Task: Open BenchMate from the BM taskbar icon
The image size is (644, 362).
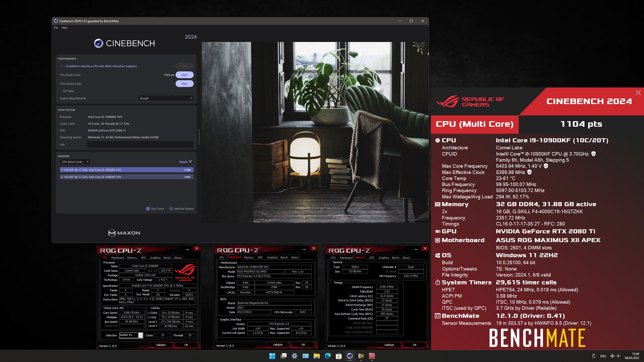Action: click(x=361, y=356)
